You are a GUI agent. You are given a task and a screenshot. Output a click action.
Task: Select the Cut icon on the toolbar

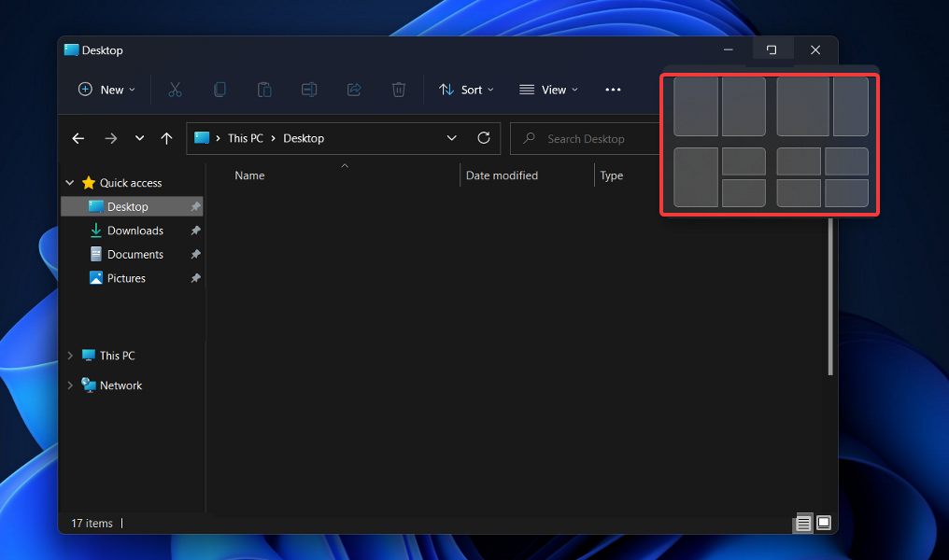click(x=175, y=89)
